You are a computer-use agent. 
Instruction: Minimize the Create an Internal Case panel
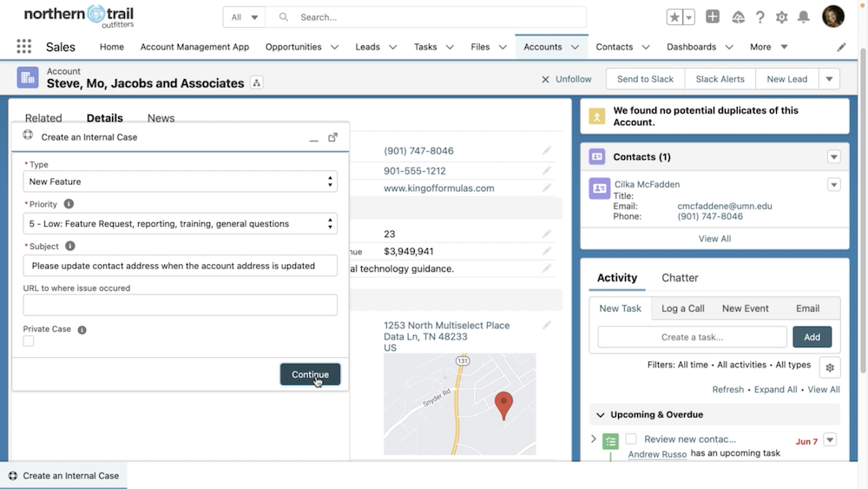click(x=314, y=138)
